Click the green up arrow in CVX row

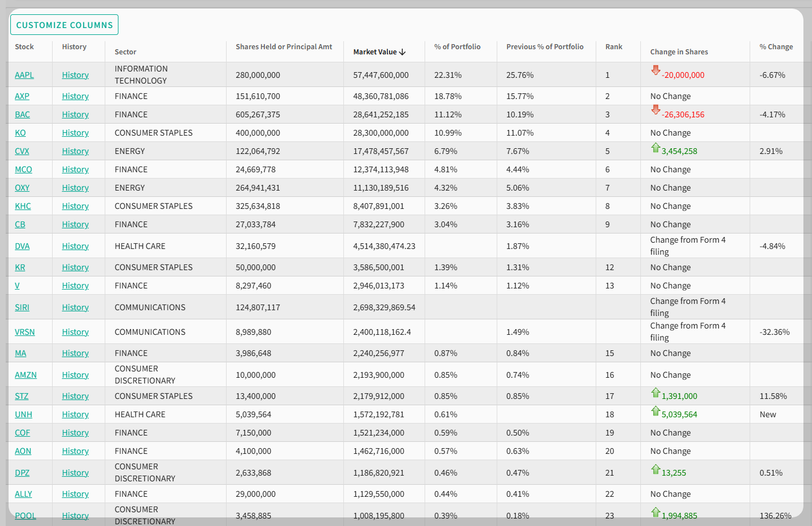tap(656, 148)
